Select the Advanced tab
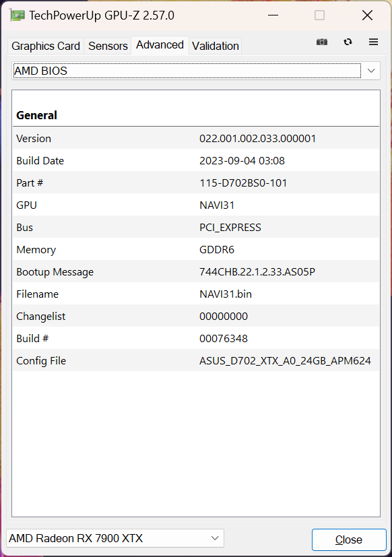The height and width of the screenshot is (557, 392). coord(160,45)
